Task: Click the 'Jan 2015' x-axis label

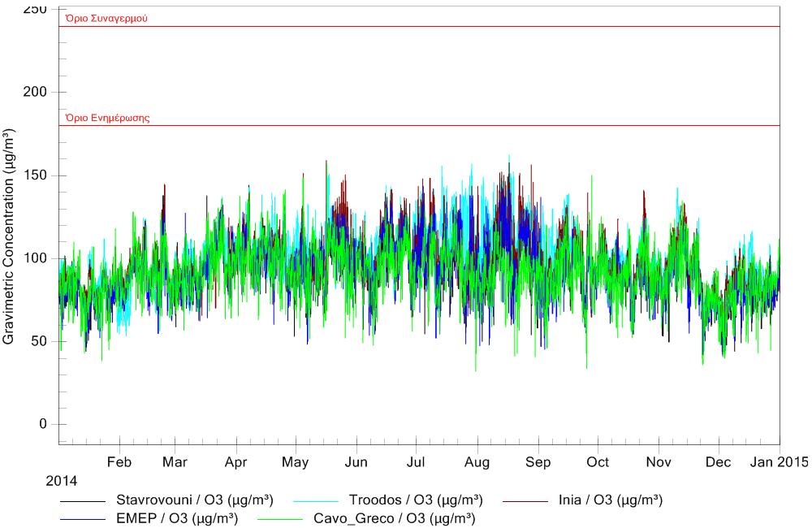Action: (x=780, y=462)
